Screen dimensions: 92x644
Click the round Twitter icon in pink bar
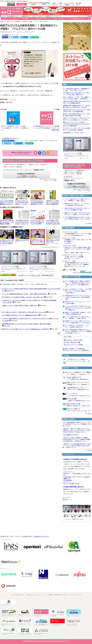(44, 153)
